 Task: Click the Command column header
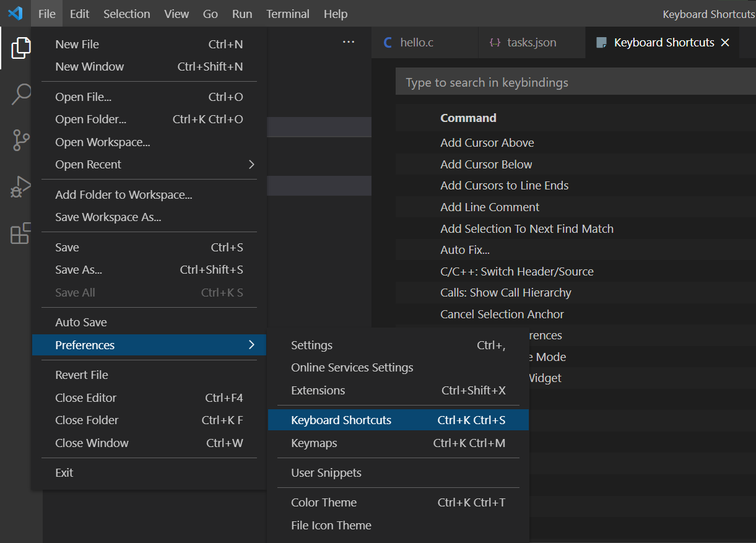click(x=468, y=118)
